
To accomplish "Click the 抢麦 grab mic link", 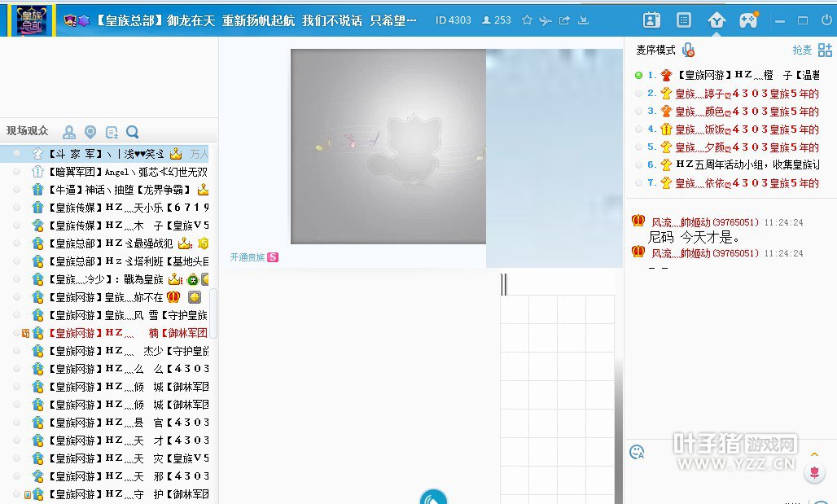I will 802,50.
